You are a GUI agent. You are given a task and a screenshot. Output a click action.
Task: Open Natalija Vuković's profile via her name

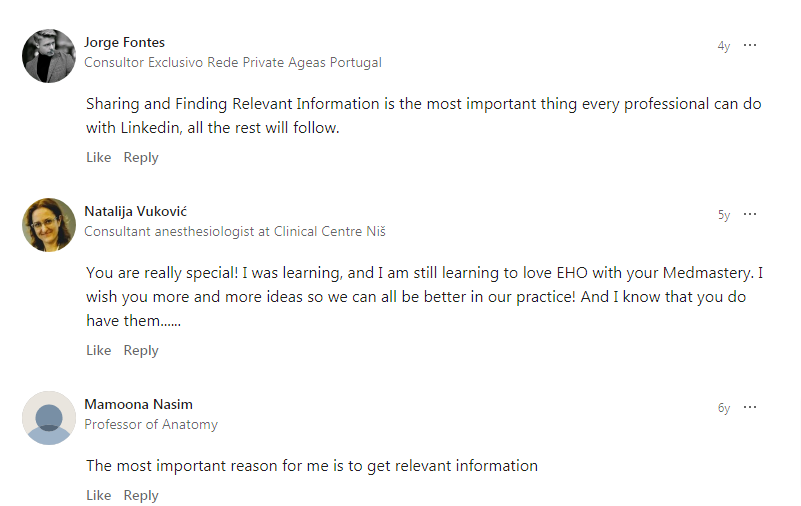point(135,211)
